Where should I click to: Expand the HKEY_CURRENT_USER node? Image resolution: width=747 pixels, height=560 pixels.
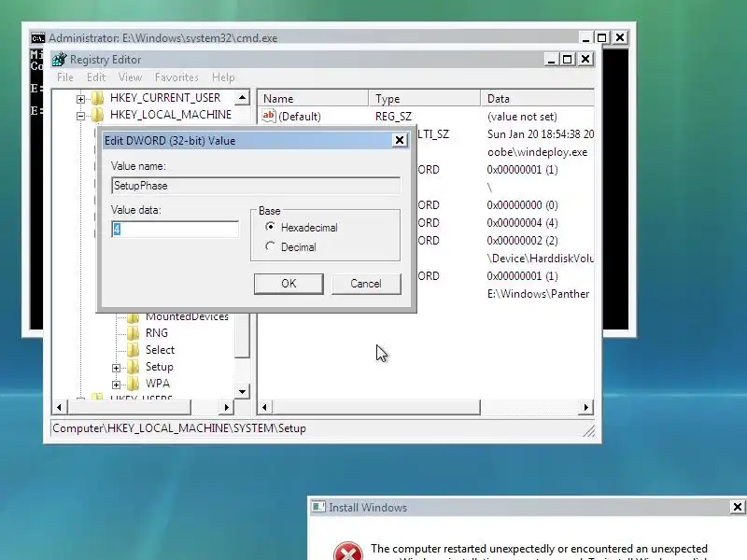[x=80, y=99]
